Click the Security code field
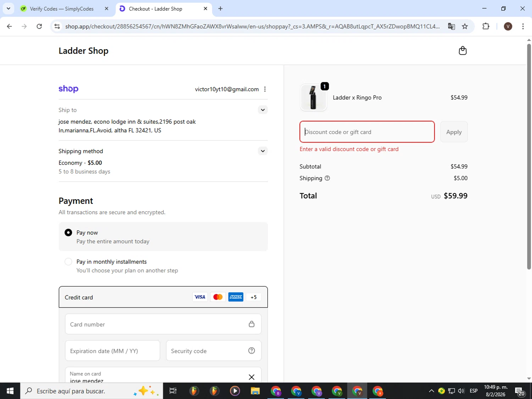The height and width of the screenshot is (399, 532). (x=214, y=351)
